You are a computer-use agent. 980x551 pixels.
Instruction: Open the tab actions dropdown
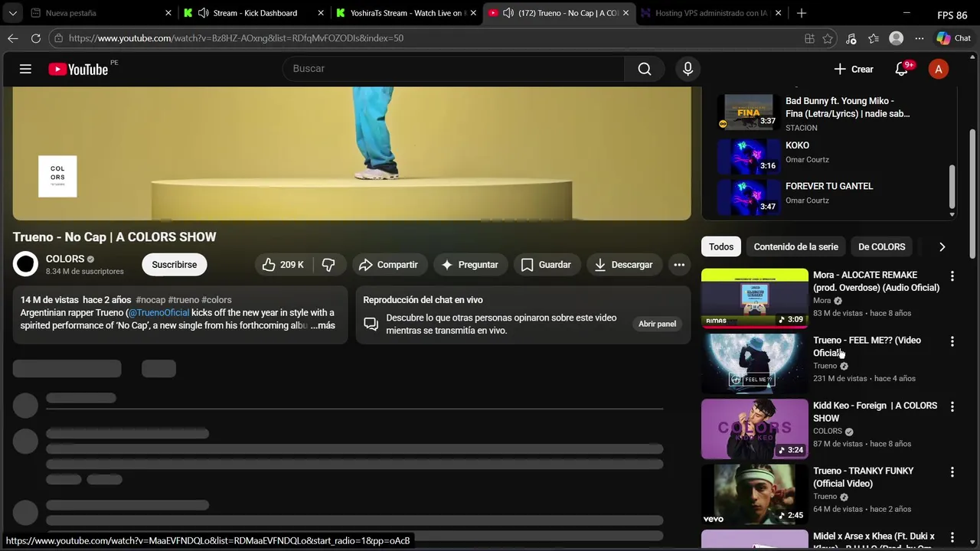coord(12,13)
